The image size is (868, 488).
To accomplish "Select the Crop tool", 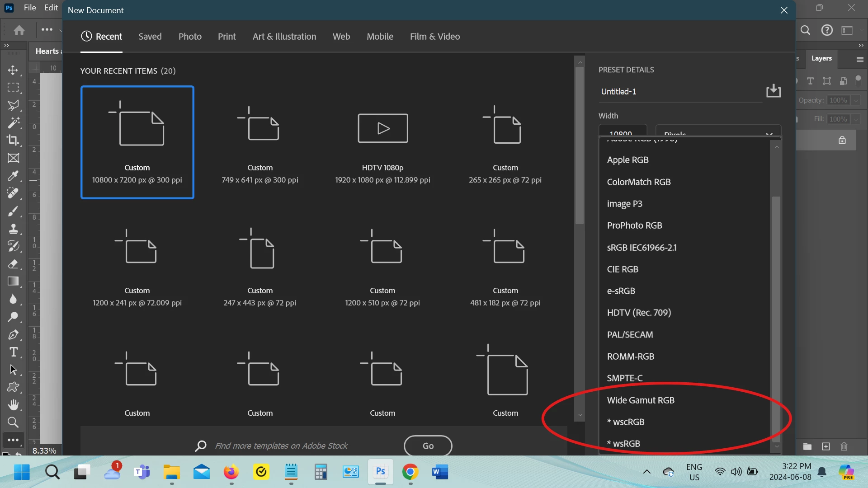I will coord(13,140).
